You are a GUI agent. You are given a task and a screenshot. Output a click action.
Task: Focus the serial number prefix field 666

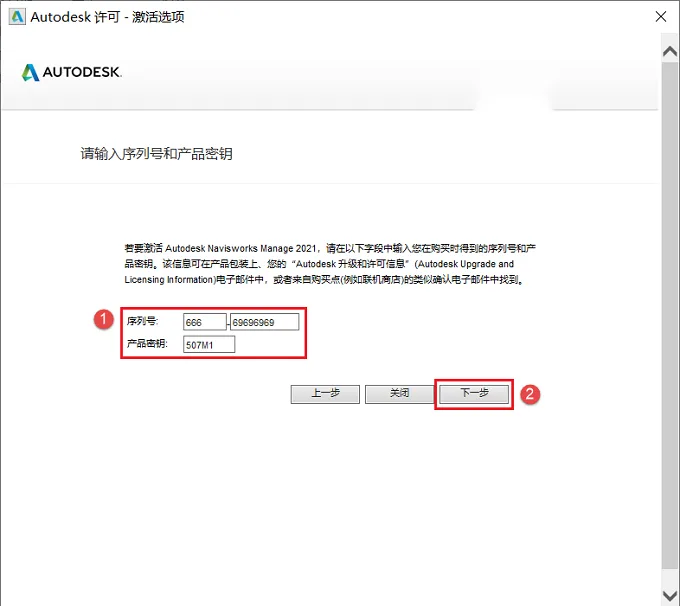click(205, 322)
